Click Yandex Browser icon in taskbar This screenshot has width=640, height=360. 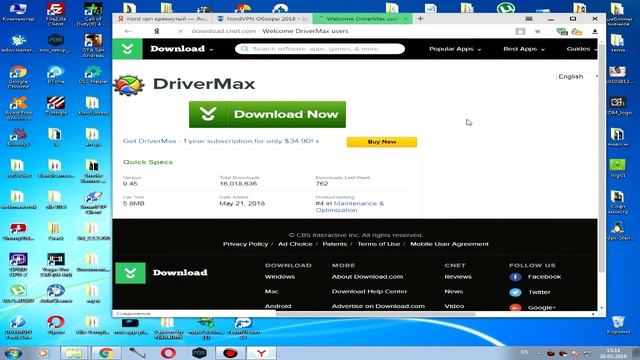pos(261,353)
